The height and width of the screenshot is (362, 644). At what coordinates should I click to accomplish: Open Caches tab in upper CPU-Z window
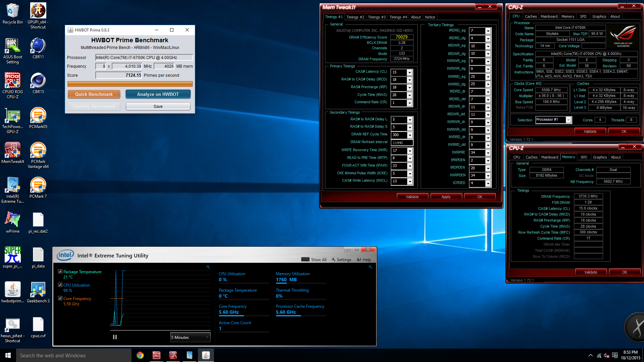coord(531,16)
